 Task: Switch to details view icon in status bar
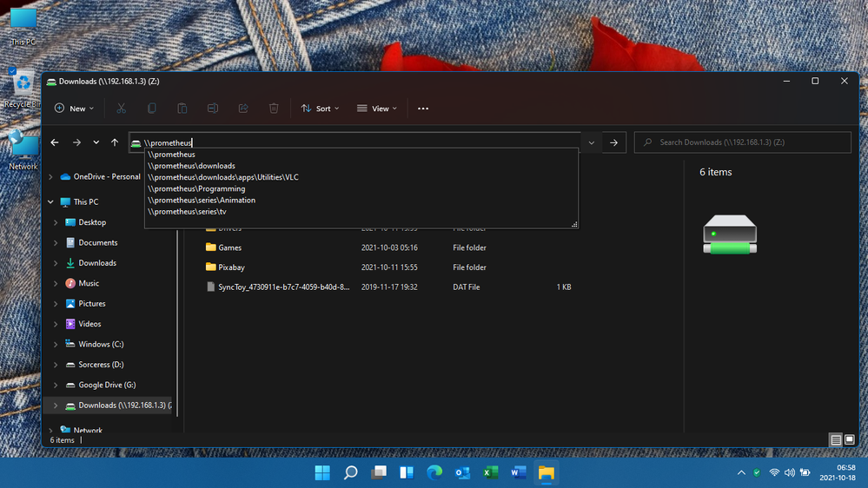click(x=836, y=440)
